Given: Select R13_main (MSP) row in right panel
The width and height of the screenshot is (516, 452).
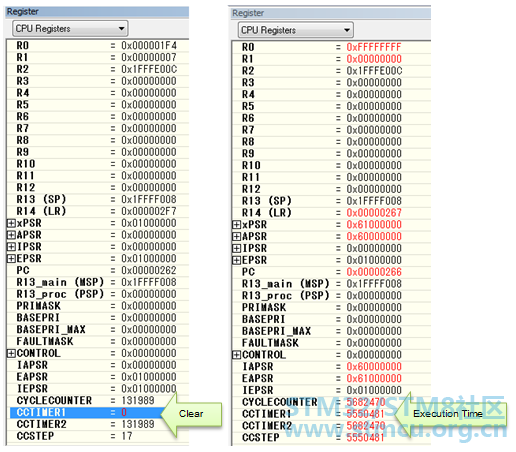Looking at the screenshot, I should [x=331, y=284].
